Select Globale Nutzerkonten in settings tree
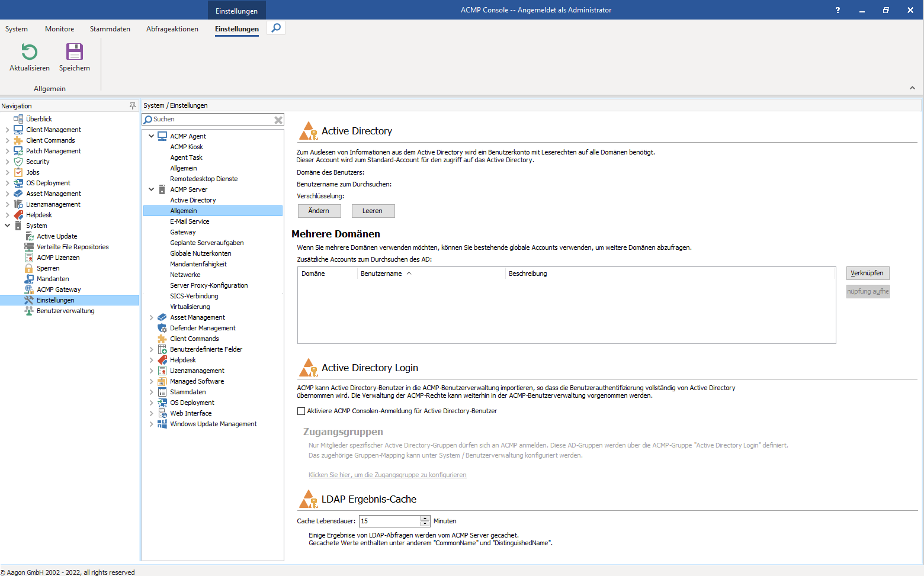The height and width of the screenshot is (576, 924). point(201,253)
